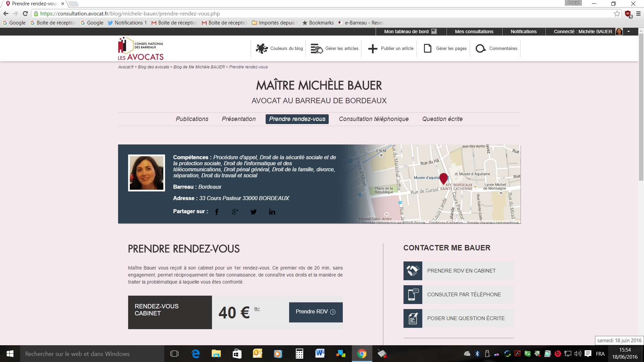Viewport: 644px width, 362px height.
Task: Follow Blog de Me Michèle BAUER breadcrumb
Action: [199, 67]
